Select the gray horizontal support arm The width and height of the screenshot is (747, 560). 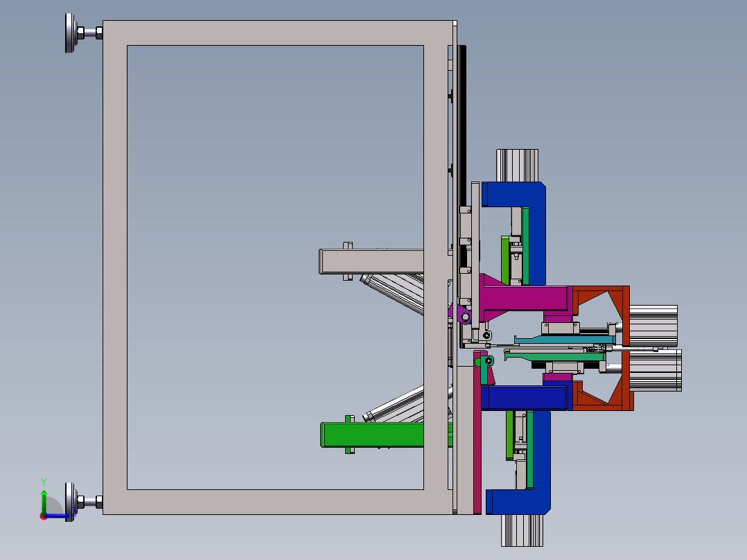(x=371, y=261)
